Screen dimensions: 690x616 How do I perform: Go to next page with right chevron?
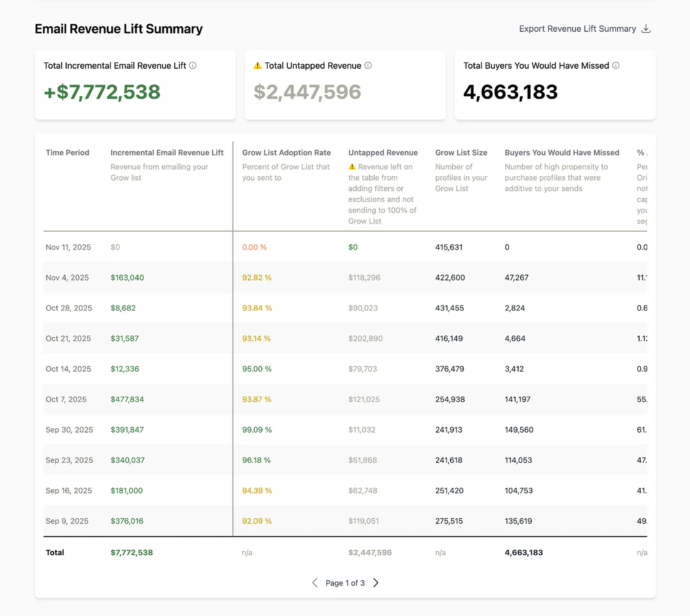[376, 583]
